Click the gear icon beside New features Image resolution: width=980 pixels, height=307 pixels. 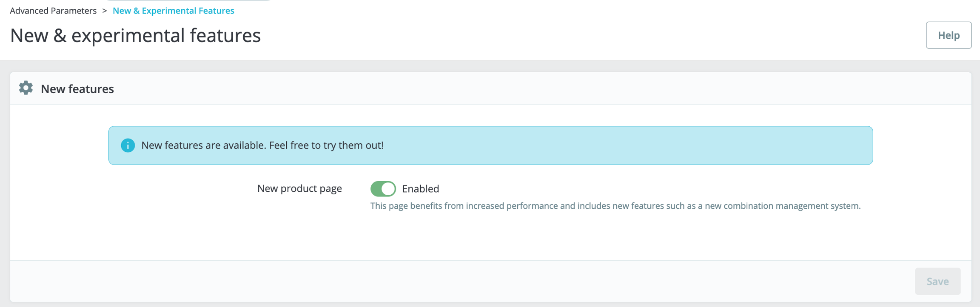pyautogui.click(x=26, y=88)
